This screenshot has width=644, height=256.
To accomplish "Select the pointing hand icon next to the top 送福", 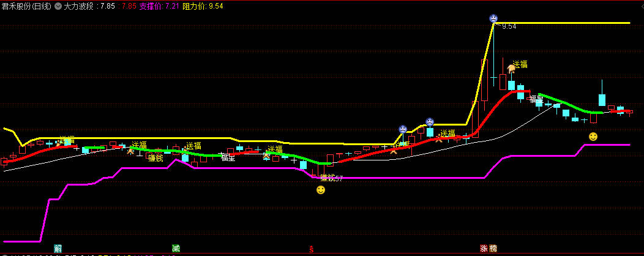I will 511,68.
